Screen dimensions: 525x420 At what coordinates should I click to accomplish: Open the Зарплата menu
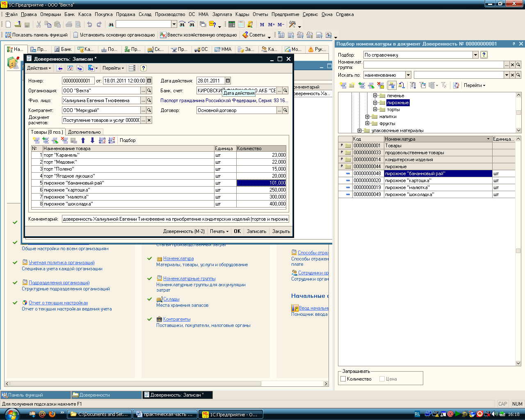(x=222, y=14)
